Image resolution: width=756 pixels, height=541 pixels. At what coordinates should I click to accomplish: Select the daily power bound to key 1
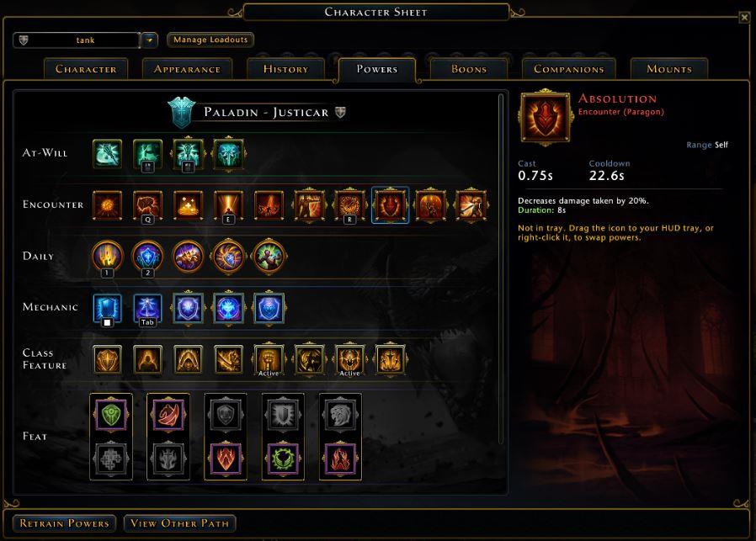[108, 257]
